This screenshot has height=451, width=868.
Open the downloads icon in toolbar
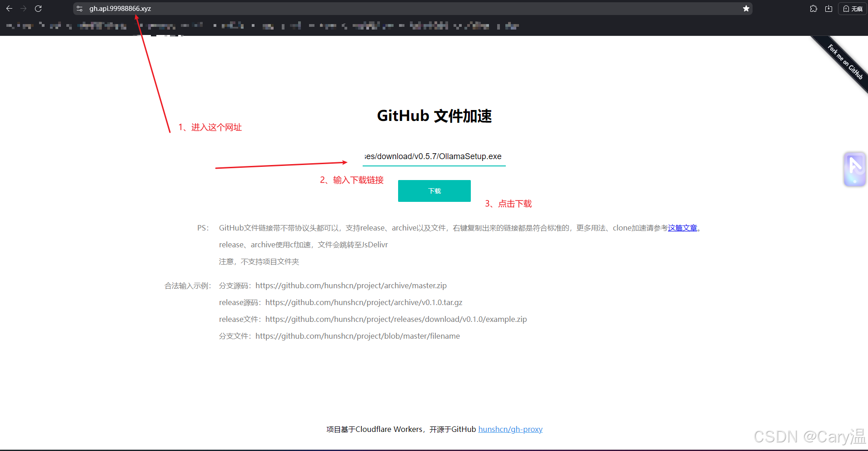(x=828, y=9)
